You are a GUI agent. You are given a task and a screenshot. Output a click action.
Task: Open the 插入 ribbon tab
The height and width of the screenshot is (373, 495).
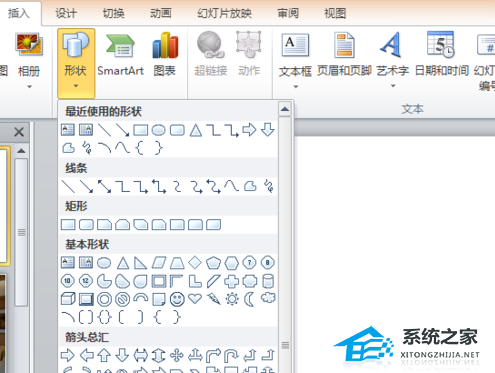click(x=19, y=13)
